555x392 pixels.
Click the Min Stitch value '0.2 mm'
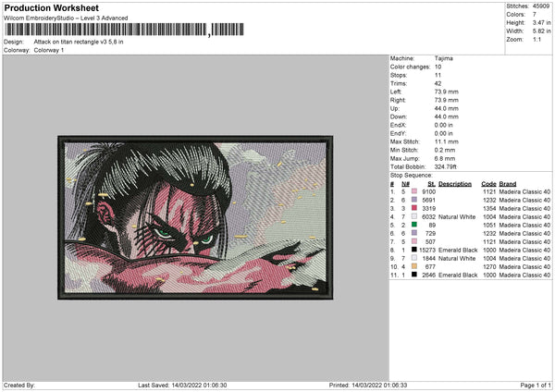[x=445, y=150]
